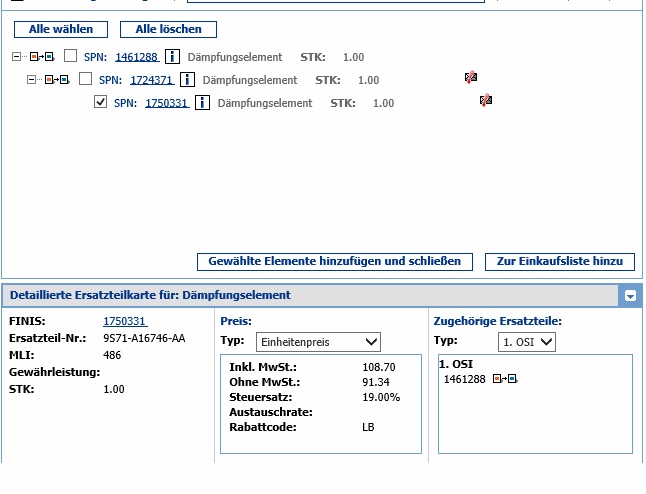Open the Einheitenpreis price type dropdown
646x494 pixels.
click(318, 342)
